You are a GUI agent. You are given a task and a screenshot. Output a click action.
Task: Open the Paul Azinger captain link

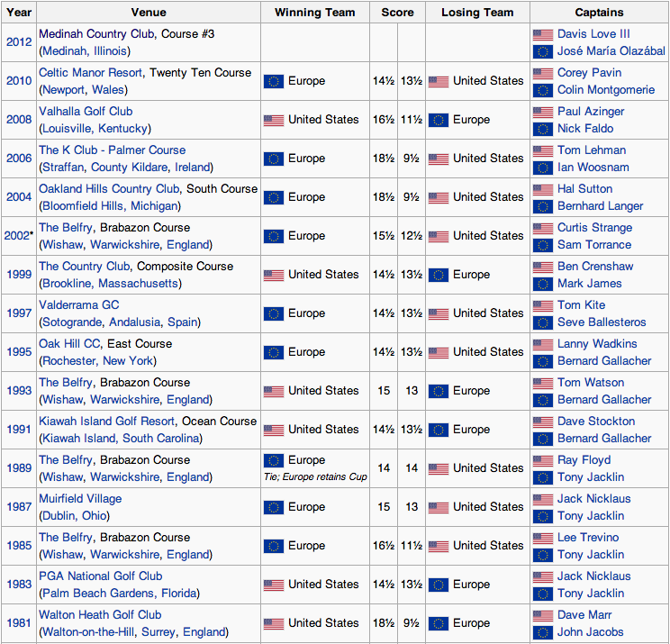591,112
